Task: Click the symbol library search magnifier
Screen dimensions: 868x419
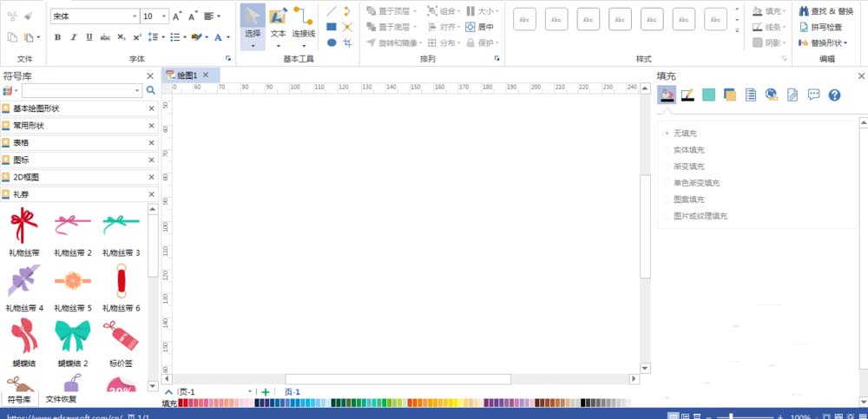Action: 150,90
